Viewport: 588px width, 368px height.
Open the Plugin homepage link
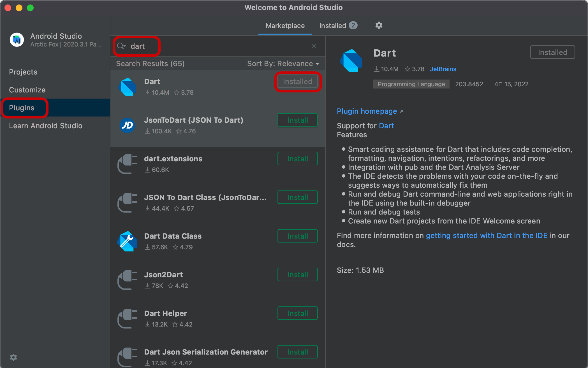pyautogui.click(x=367, y=111)
